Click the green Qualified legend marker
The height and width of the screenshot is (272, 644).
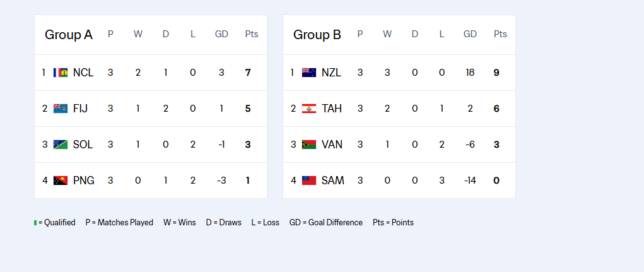pyautogui.click(x=35, y=223)
